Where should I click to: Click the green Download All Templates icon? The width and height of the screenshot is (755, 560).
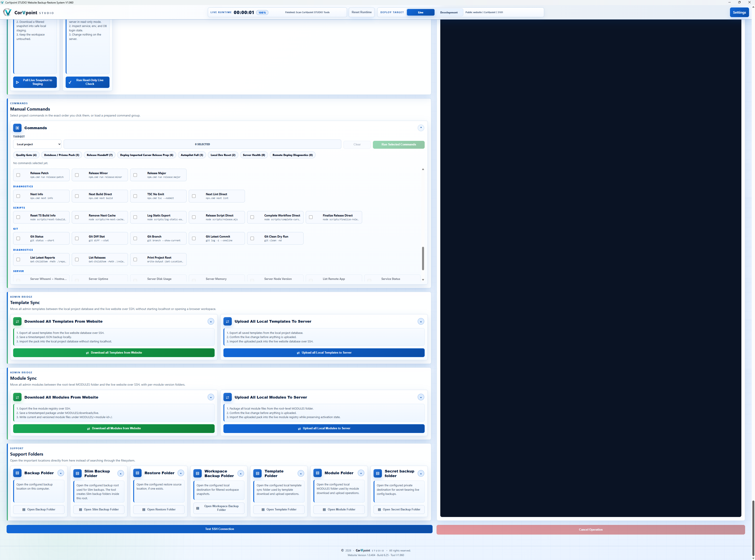(x=17, y=321)
